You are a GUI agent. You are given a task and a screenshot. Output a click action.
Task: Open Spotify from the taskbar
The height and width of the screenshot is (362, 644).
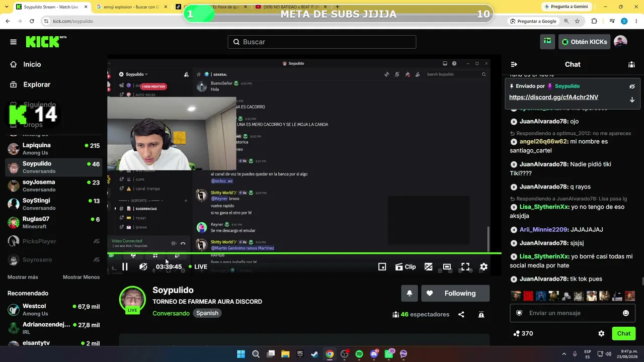359,354
